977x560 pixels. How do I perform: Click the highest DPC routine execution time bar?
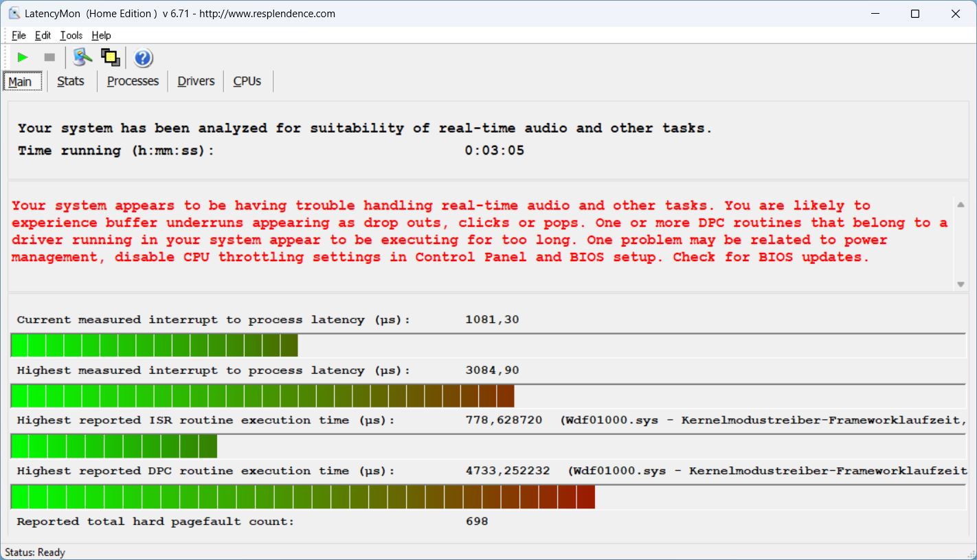click(303, 497)
